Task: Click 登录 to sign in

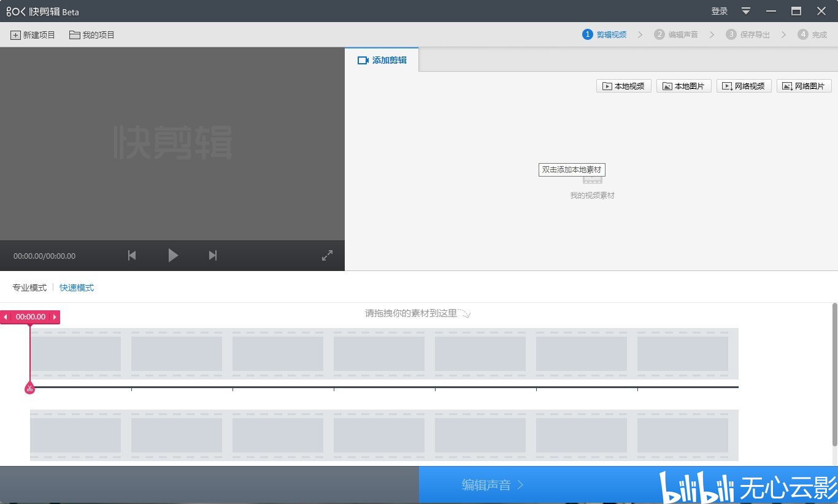Action: coord(719,11)
